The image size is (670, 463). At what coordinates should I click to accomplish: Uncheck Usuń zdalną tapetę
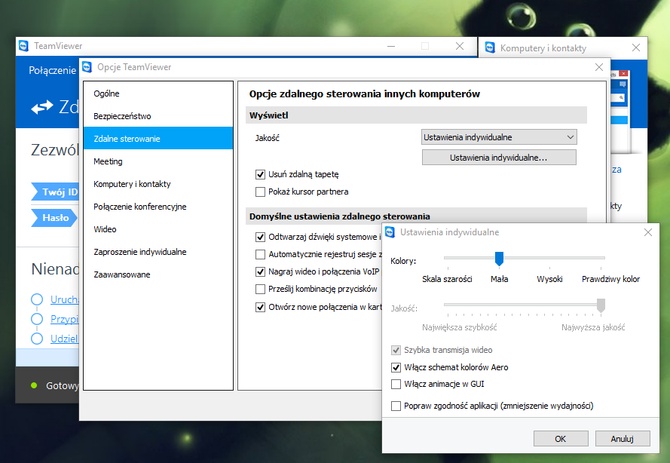point(261,174)
